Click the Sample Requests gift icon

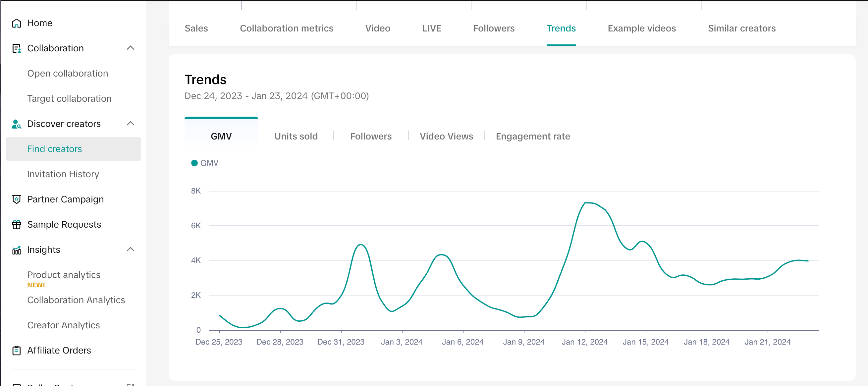[x=16, y=225]
